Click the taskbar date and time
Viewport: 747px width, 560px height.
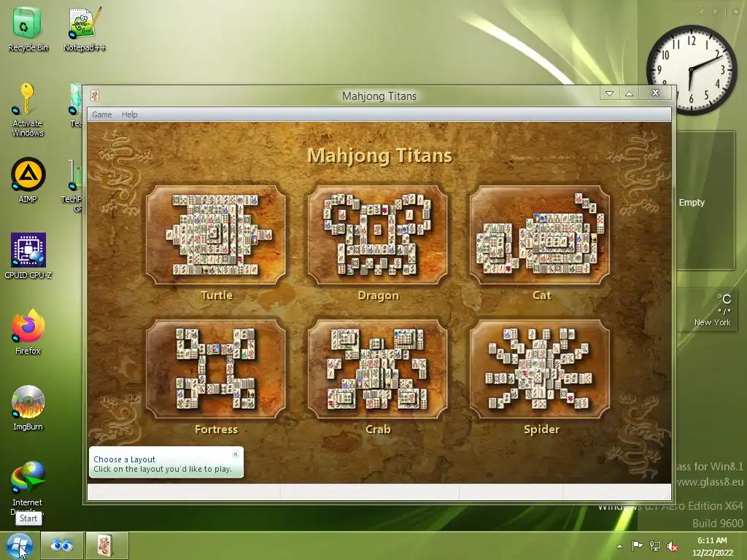point(712,546)
